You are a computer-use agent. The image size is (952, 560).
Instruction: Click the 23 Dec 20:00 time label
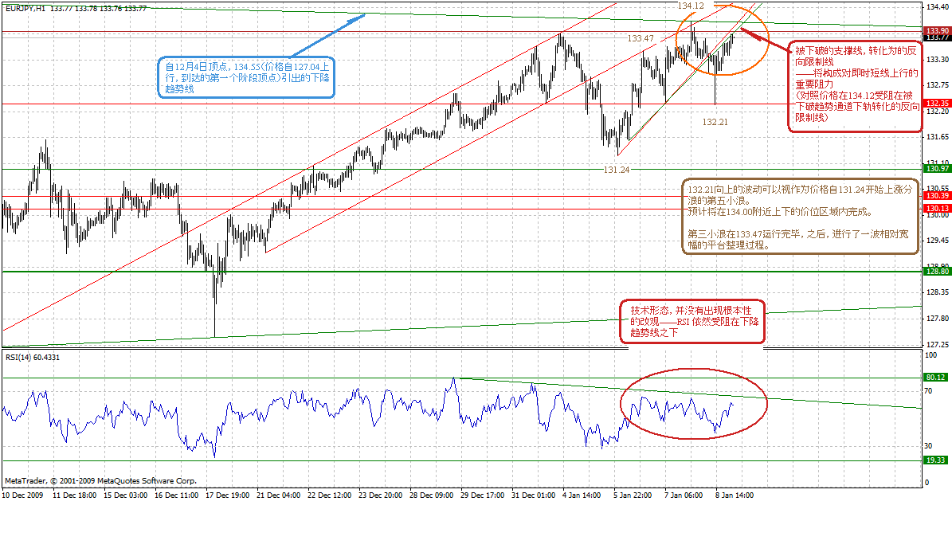[380, 495]
